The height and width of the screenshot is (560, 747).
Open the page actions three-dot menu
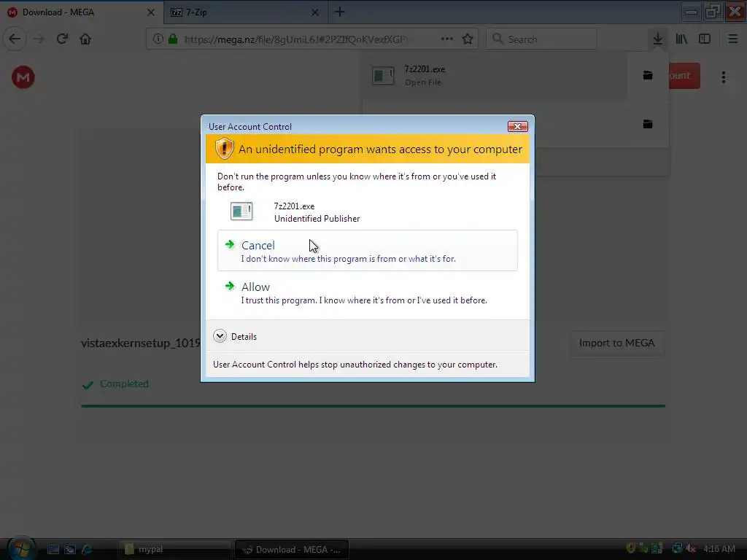447,39
